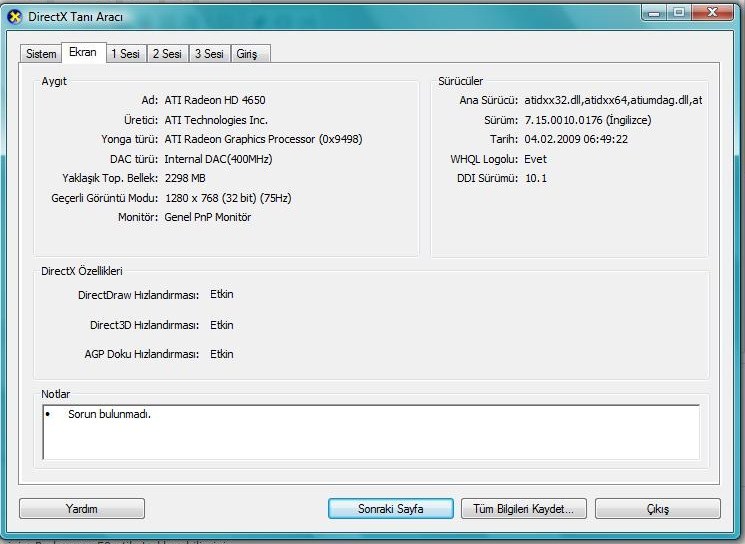745x544 pixels.
Task: Click the '2298 MB' memory value
Action: coord(185,179)
